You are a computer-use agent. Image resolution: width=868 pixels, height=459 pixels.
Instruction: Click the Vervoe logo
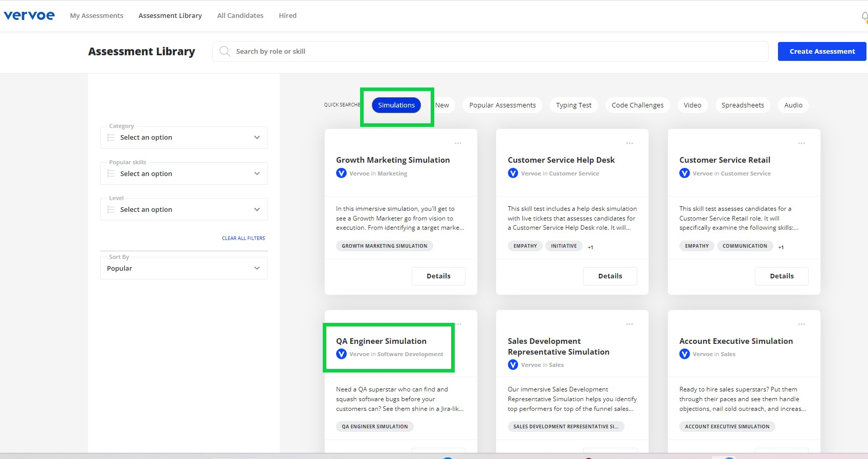29,15
